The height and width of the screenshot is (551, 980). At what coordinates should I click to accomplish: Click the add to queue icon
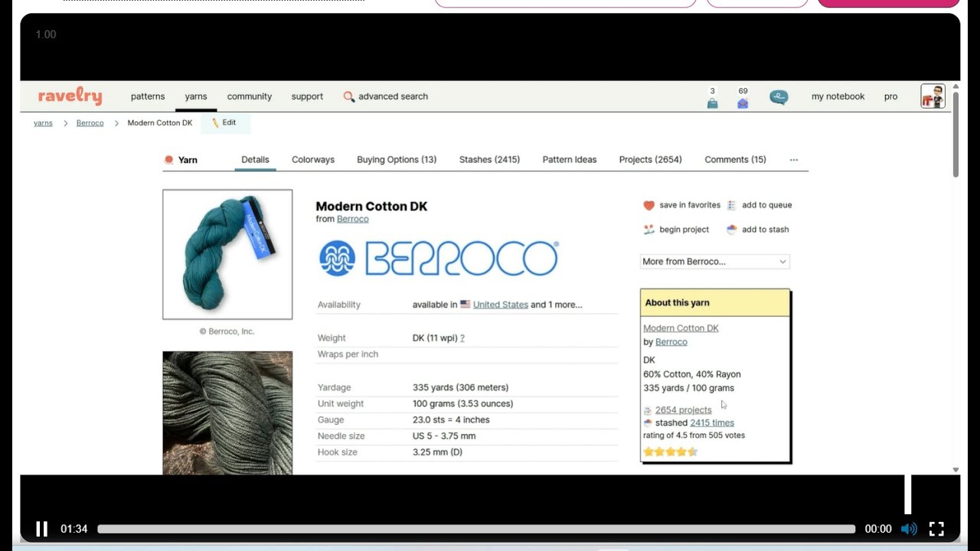coord(731,205)
